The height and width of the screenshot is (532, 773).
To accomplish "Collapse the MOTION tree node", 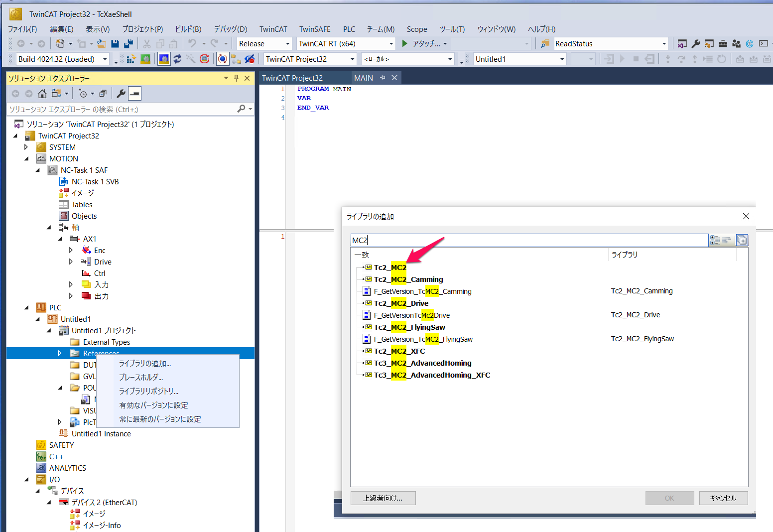I will coord(26,159).
